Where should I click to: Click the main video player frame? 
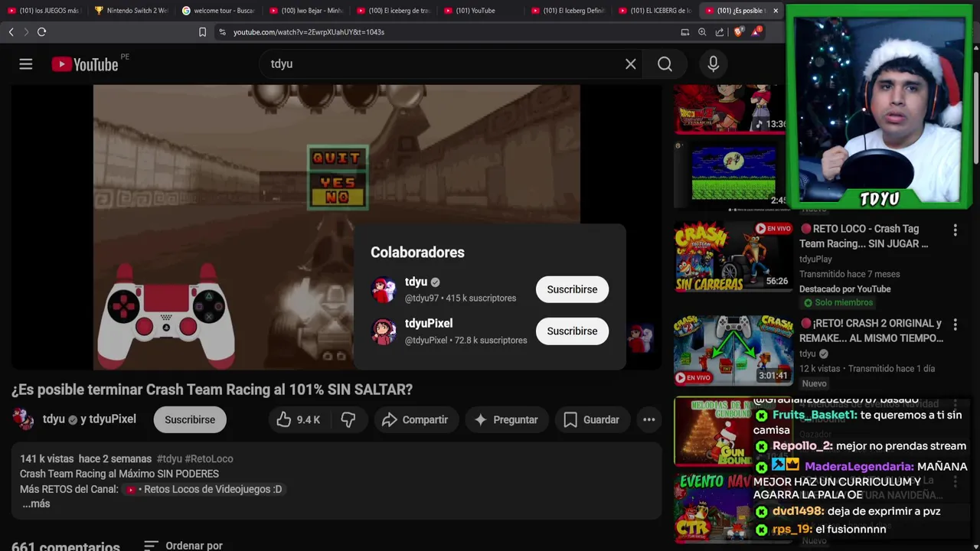[336, 227]
